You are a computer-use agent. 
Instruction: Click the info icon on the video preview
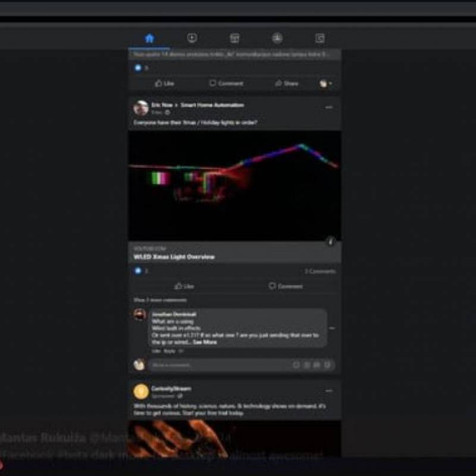[331, 242]
